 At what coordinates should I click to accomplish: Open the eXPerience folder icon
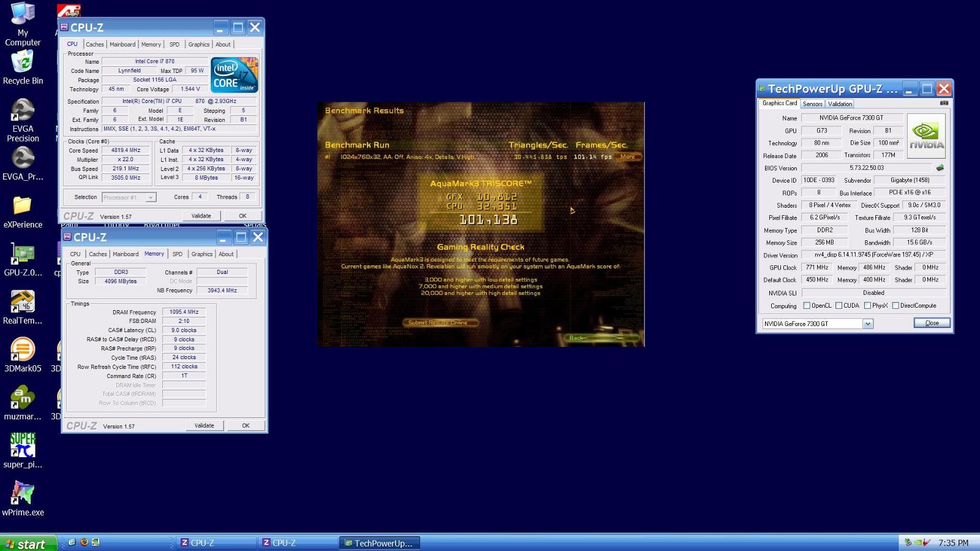click(x=23, y=212)
